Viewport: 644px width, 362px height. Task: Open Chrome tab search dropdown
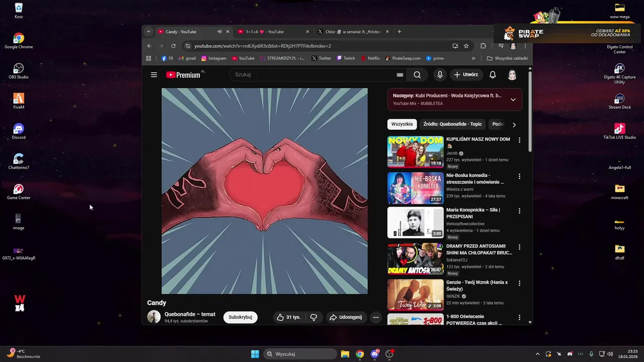[x=148, y=32]
